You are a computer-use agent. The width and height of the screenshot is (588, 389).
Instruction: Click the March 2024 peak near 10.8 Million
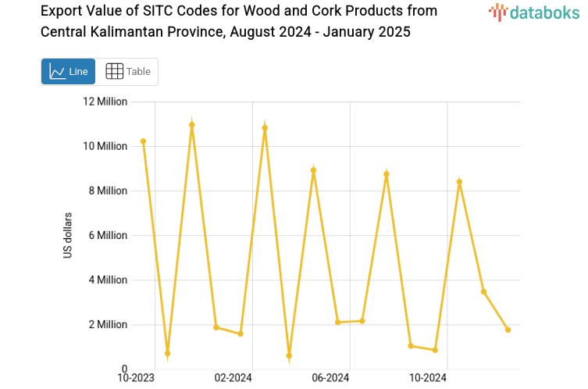pyautogui.click(x=265, y=128)
